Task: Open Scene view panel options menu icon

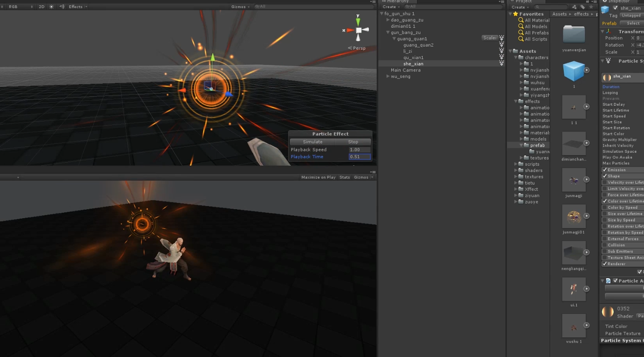Action: (373, 1)
